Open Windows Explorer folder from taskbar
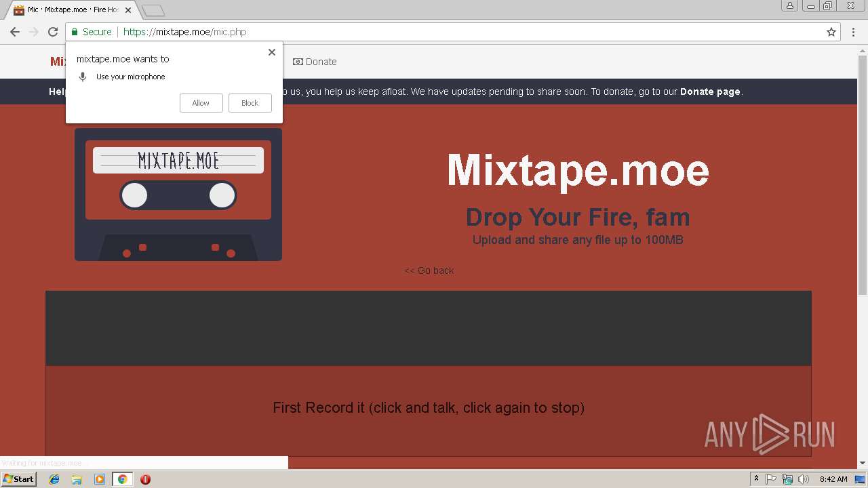This screenshot has height=488, width=868. pyautogui.click(x=77, y=479)
